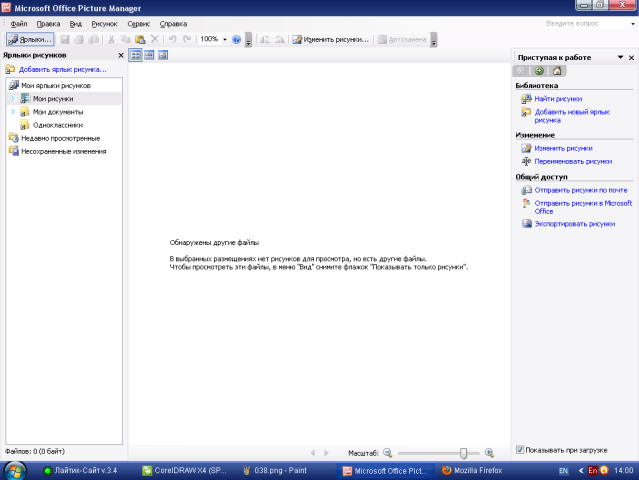Close the Приступая к работе task pane

click(x=631, y=58)
